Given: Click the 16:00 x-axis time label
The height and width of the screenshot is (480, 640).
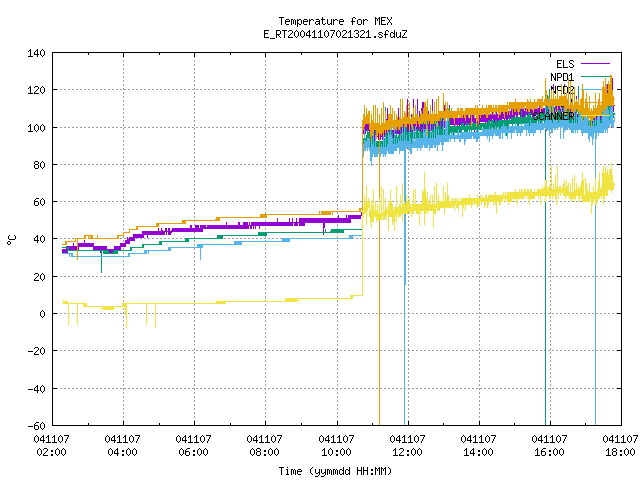Looking at the screenshot, I should (x=549, y=453).
